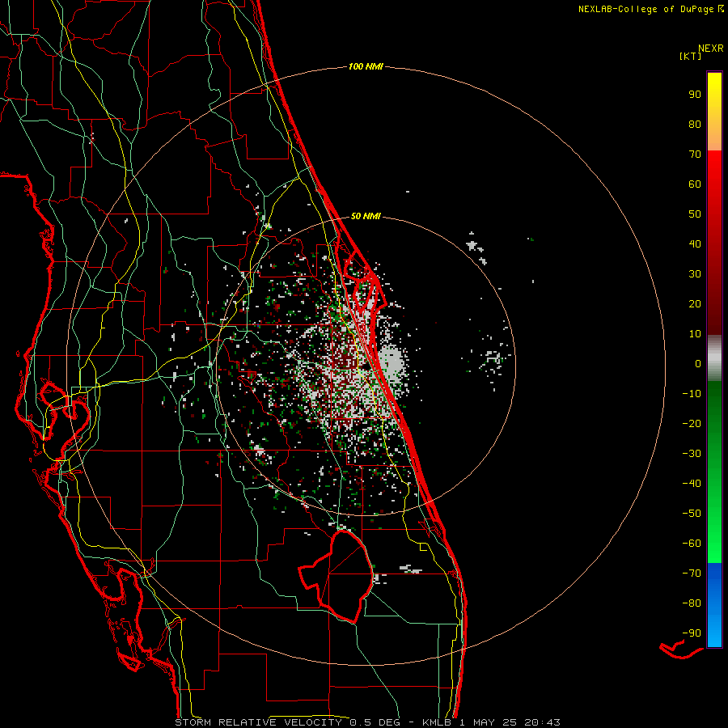Click the 40 value on velocity scale
Screen dimensions: 728x728
point(695,244)
